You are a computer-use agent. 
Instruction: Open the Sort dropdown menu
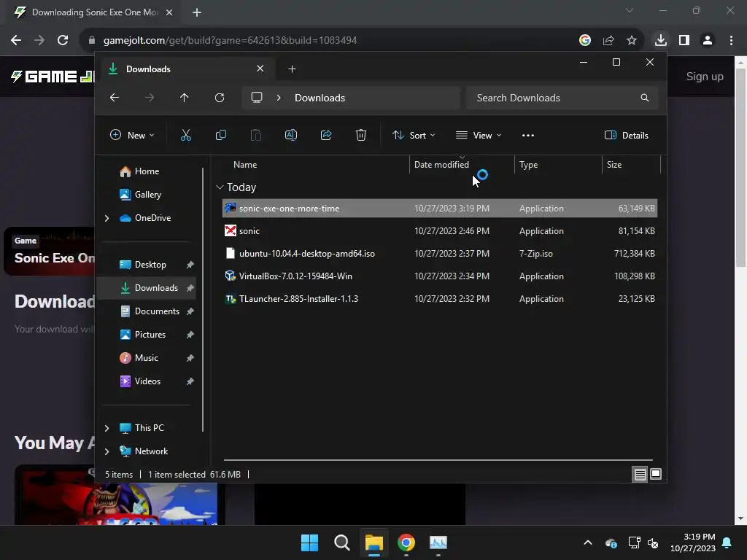(x=414, y=135)
